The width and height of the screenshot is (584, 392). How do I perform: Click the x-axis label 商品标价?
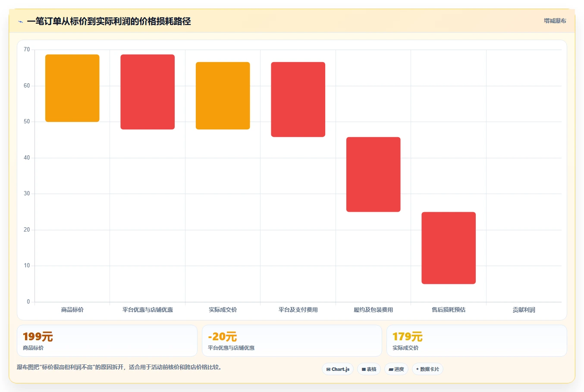coord(72,310)
